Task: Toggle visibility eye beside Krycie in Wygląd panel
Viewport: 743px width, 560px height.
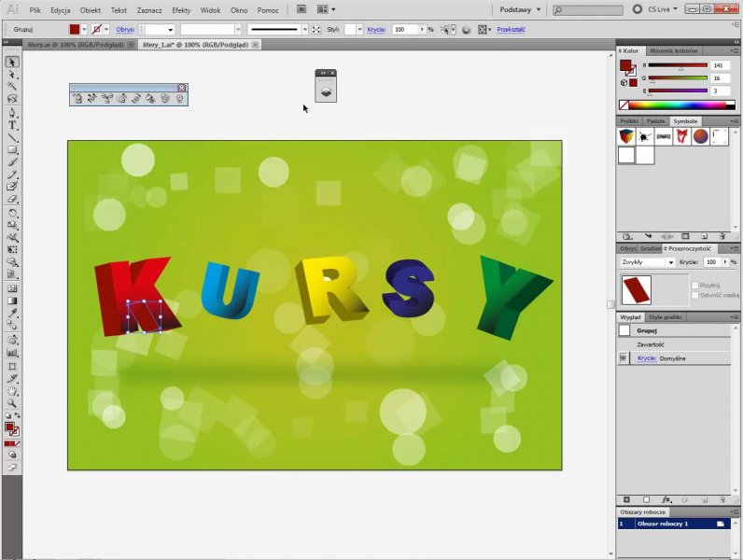Action: 624,358
